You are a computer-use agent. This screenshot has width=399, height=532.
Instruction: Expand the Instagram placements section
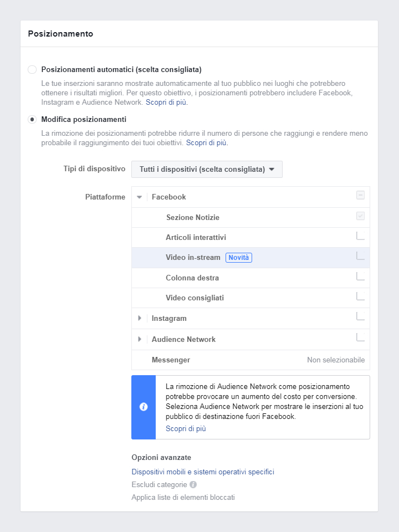click(x=139, y=318)
